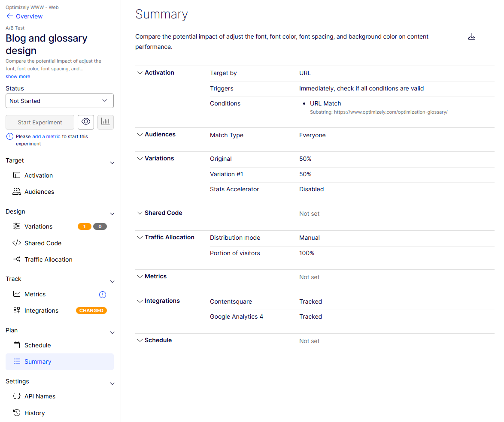Open Audiences in the sidebar
This screenshot has height=422, width=504.
[39, 192]
